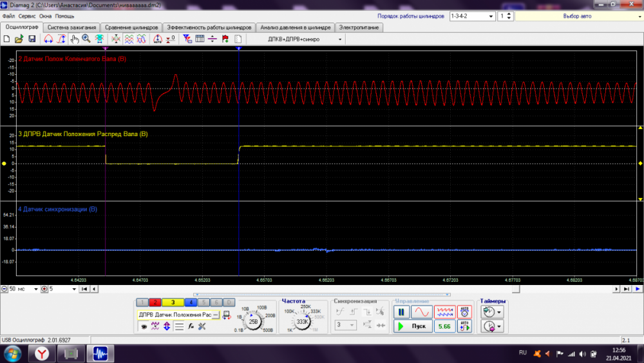Toggle channel 4 blue button
The height and width of the screenshot is (363, 644).
[x=192, y=302]
